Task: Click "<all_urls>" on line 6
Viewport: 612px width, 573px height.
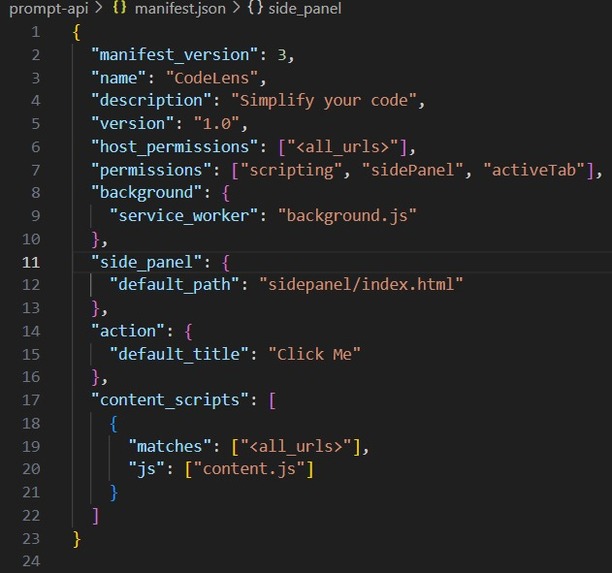Action: (x=343, y=147)
